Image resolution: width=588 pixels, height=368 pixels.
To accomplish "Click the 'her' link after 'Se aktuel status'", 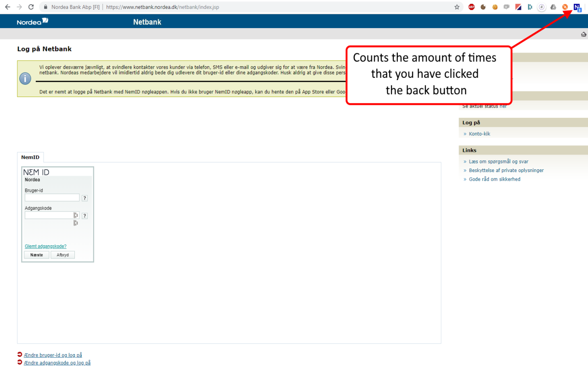I will [x=503, y=106].
